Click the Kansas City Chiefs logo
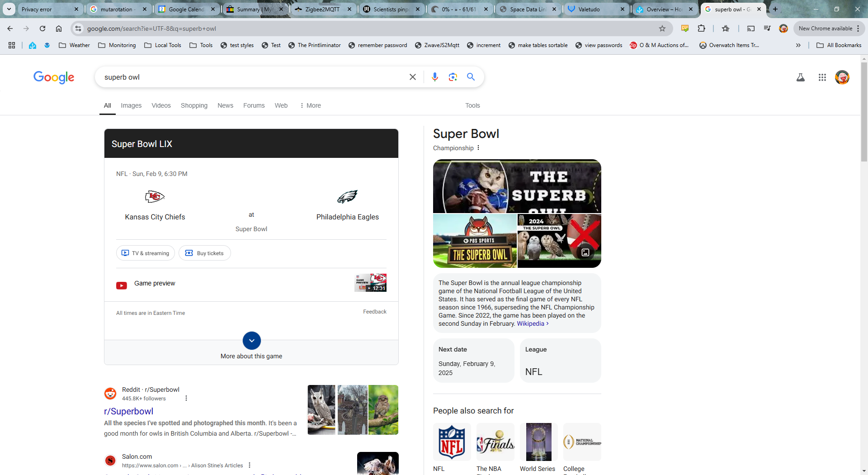 pyautogui.click(x=155, y=196)
